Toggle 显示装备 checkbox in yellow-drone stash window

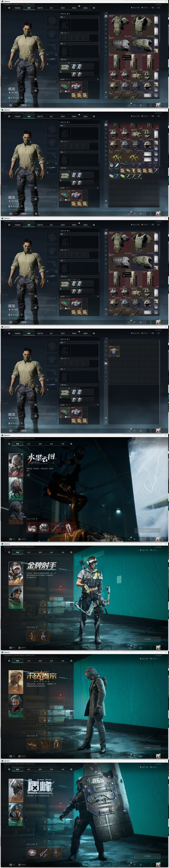click(x=10, y=201)
